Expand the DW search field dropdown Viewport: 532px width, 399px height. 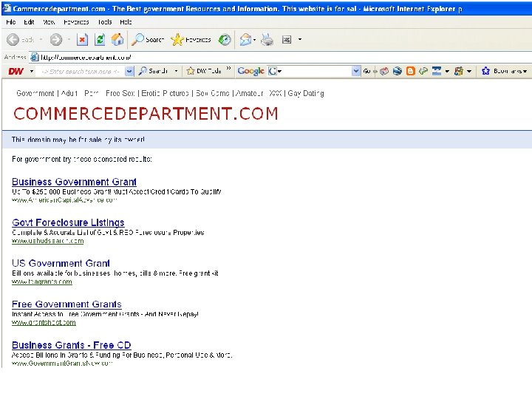pyautogui.click(x=129, y=71)
